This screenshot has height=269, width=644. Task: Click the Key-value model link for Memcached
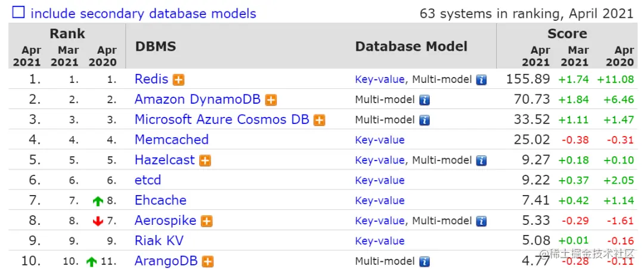[380, 140]
